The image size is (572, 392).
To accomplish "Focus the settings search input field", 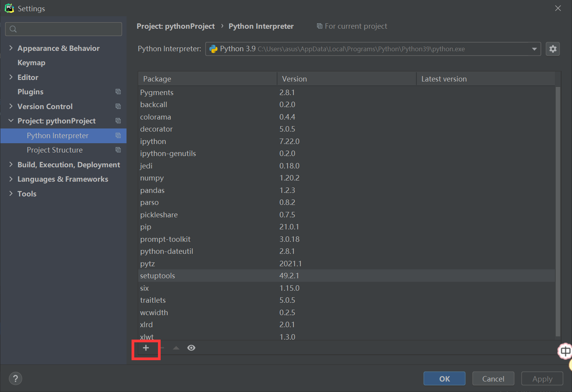I will pyautogui.click(x=64, y=29).
